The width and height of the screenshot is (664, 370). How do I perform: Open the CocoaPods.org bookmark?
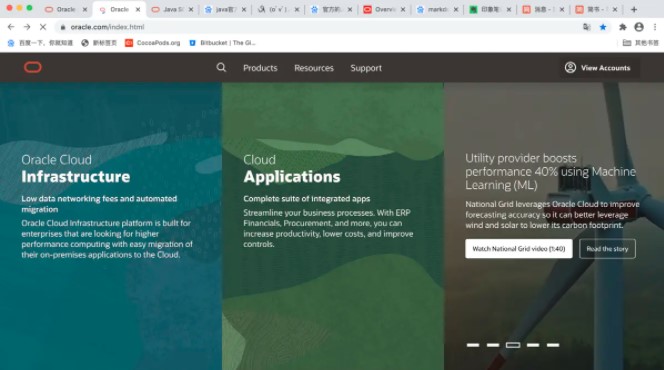tap(152, 43)
